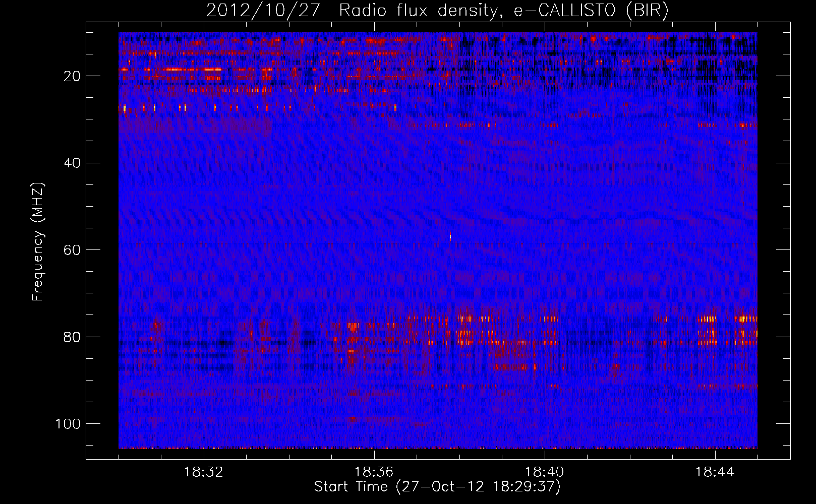Click the 'Start Time (27-Oct-12 18:29:37)' label
The image size is (816, 504).
point(437,486)
